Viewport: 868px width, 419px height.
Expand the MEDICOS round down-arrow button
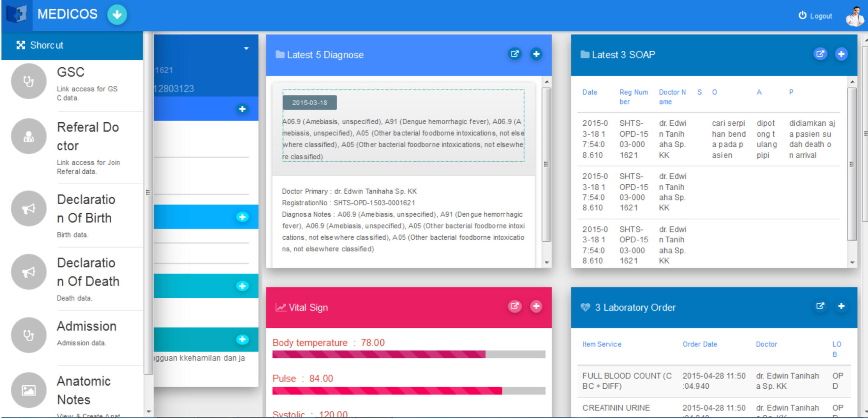click(117, 15)
